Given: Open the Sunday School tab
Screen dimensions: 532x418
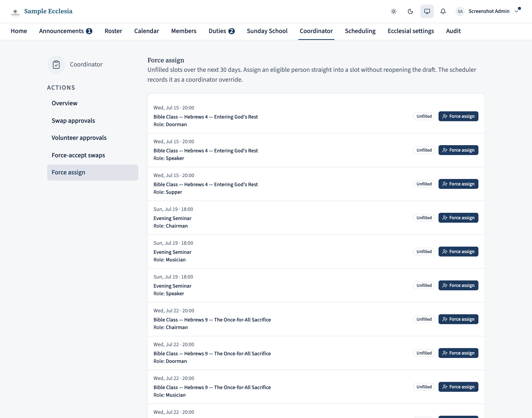Looking at the screenshot, I should 267,31.
